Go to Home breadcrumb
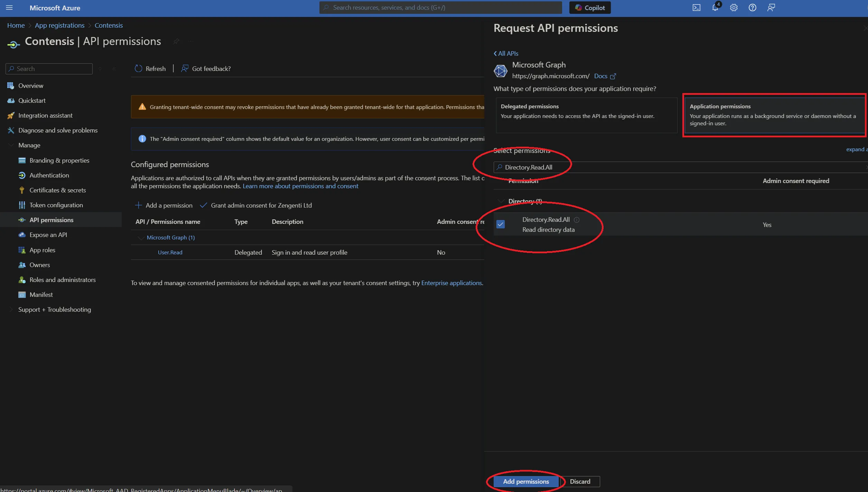This screenshot has height=492, width=868. pos(16,25)
